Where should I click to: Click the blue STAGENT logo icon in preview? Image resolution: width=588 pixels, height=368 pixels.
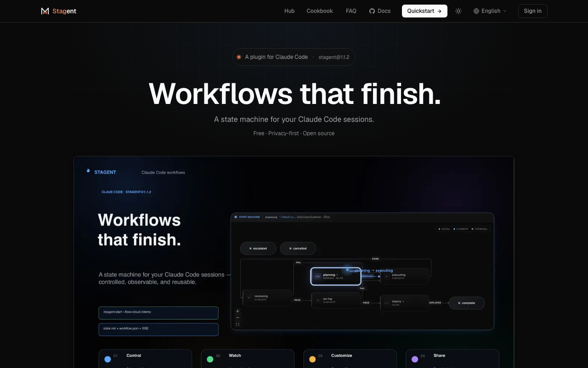tap(88, 171)
